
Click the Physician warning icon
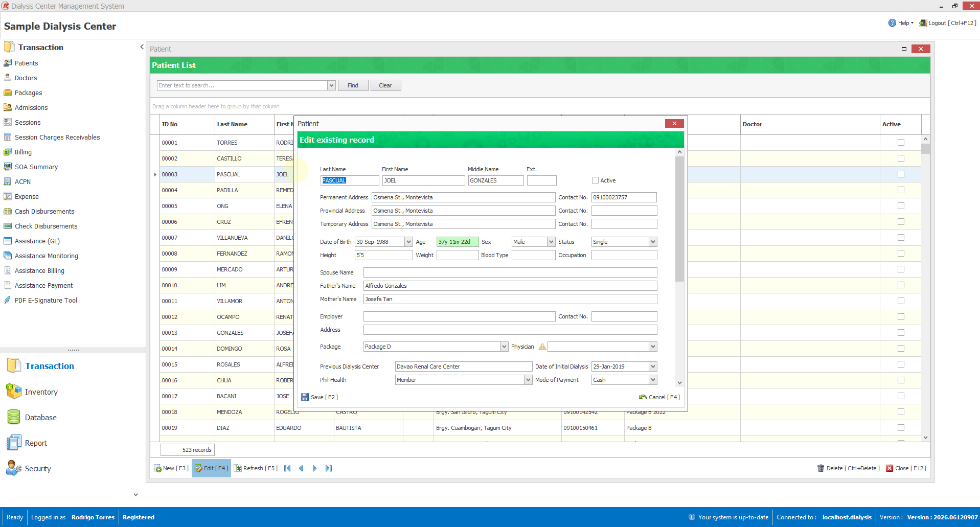coord(542,347)
